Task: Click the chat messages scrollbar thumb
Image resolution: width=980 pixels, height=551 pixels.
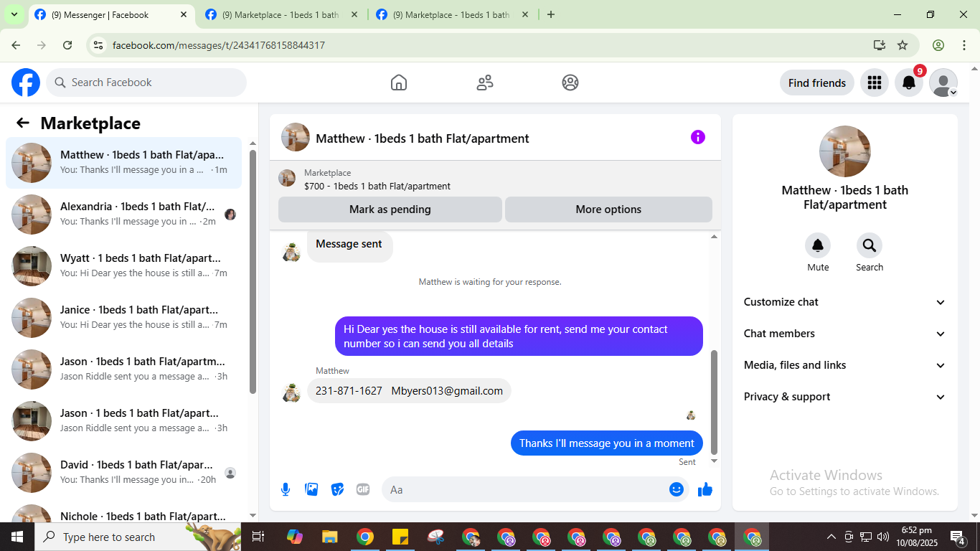Action: point(714,402)
